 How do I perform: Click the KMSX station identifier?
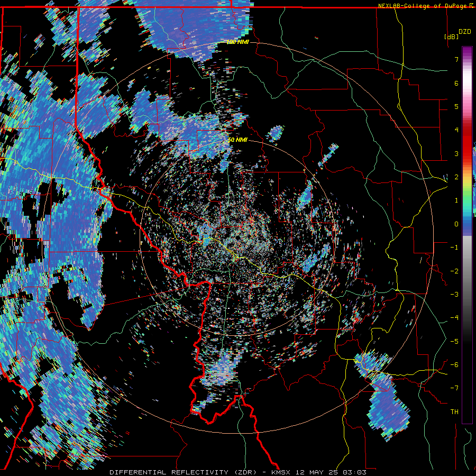281,472
